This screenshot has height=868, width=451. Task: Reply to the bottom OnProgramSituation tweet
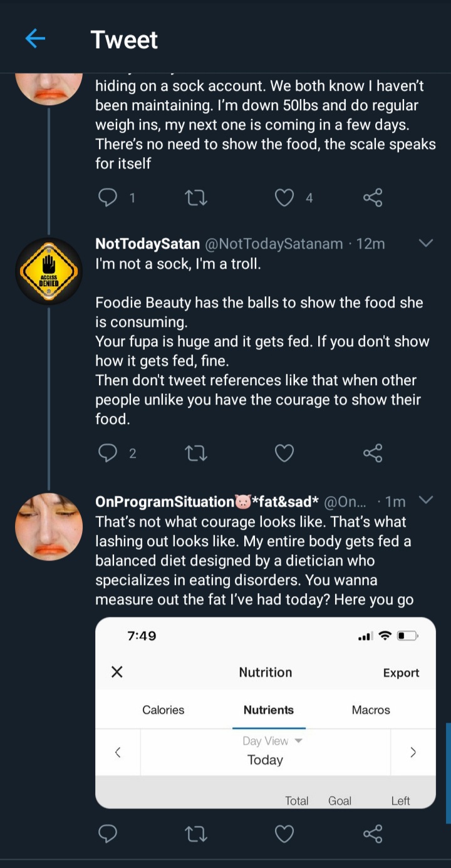108,834
